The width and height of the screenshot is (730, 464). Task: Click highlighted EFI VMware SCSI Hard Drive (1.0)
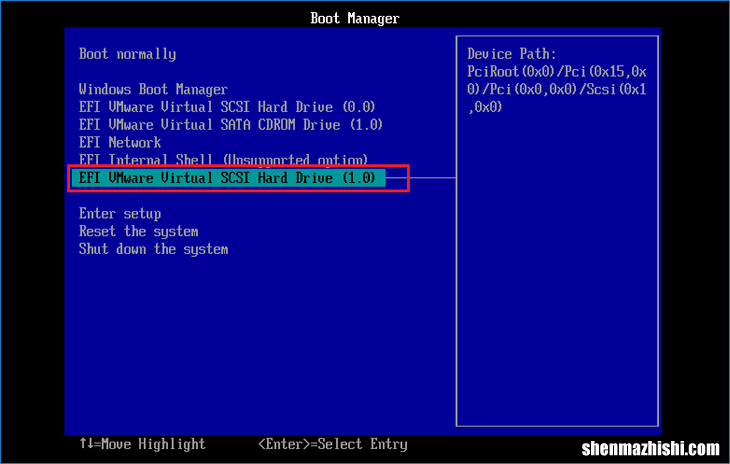(x=228, y=178)
